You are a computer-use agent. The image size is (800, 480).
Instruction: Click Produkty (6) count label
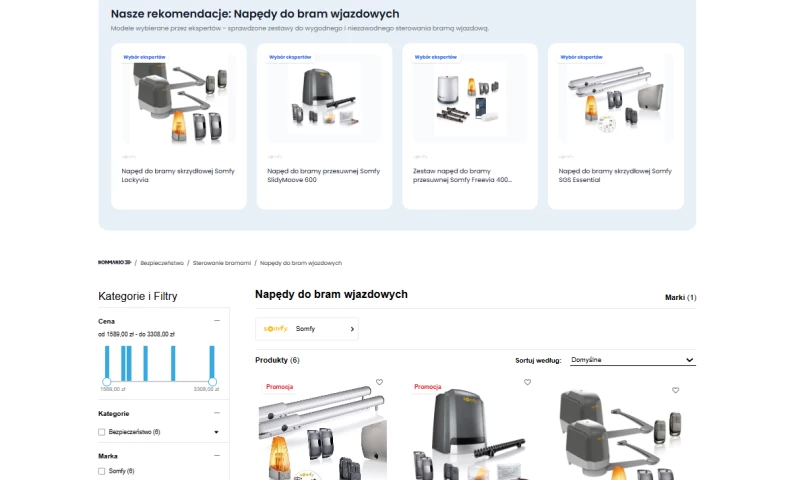(277, 360)
